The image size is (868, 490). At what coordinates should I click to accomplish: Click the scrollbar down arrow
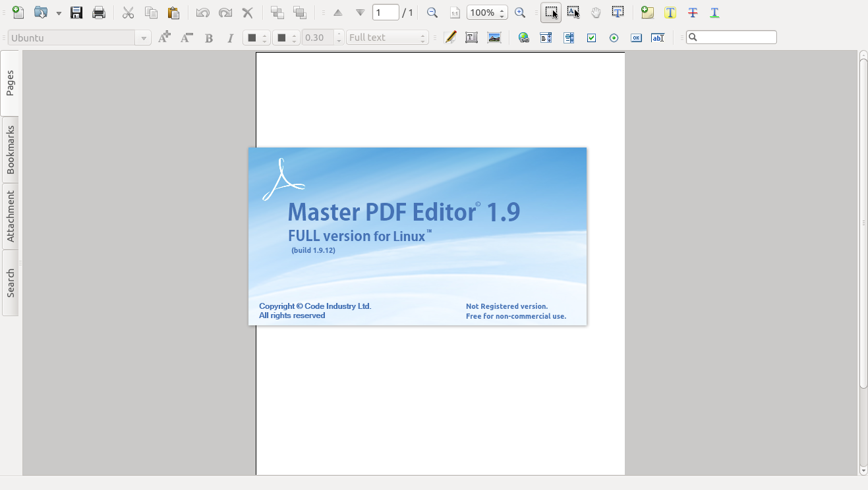click(x=863, y=472)
